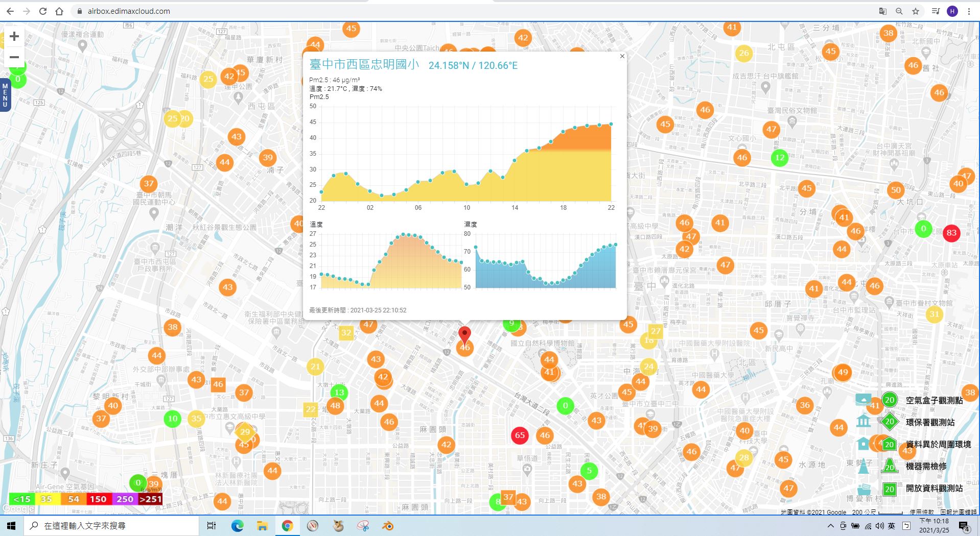Select the orange 50 sensor marker

pyautogui.click(x=896, y=190)
